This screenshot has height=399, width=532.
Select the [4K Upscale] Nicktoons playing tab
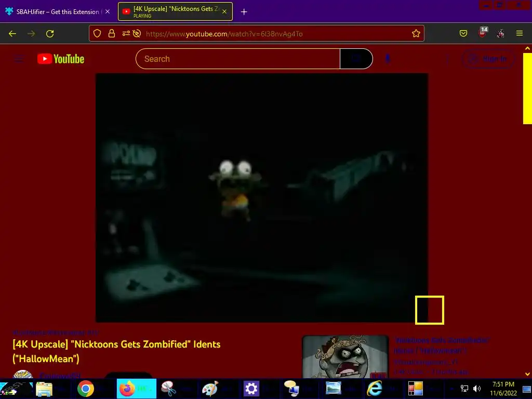(175, 11)
